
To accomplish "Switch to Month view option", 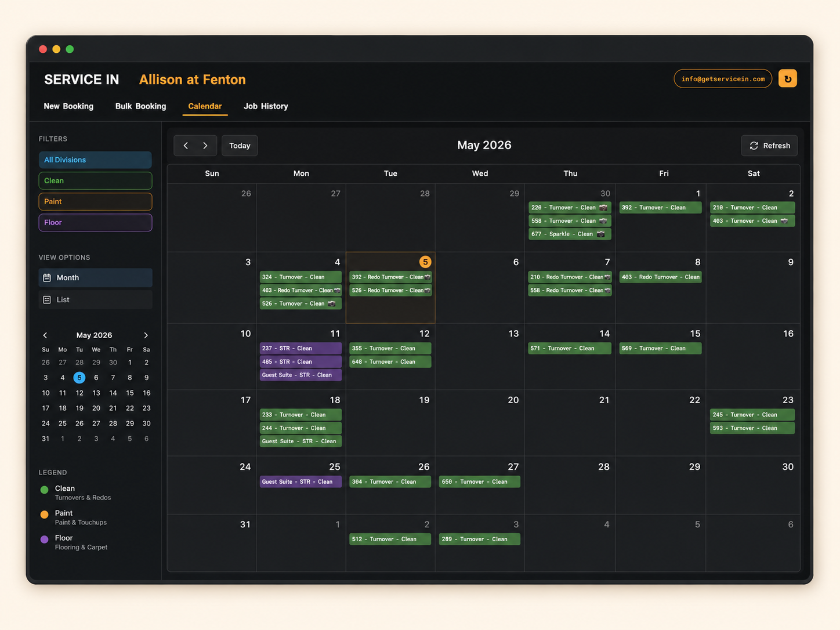I will click(95, 278).
